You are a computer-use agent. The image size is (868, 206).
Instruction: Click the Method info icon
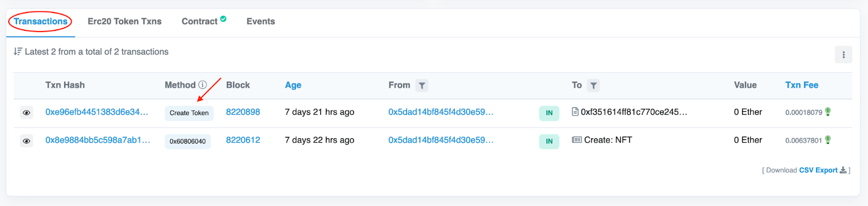(x=202, y=85)
